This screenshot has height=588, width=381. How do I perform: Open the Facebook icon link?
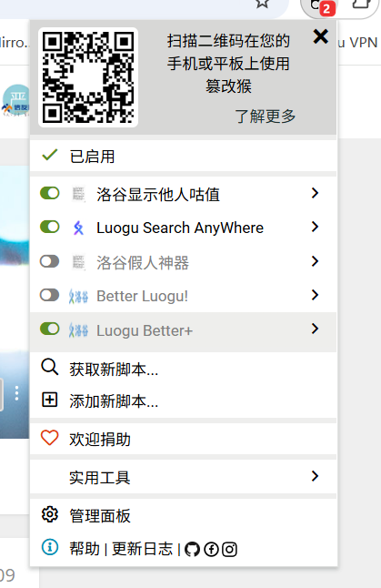[x=211, y=550]
